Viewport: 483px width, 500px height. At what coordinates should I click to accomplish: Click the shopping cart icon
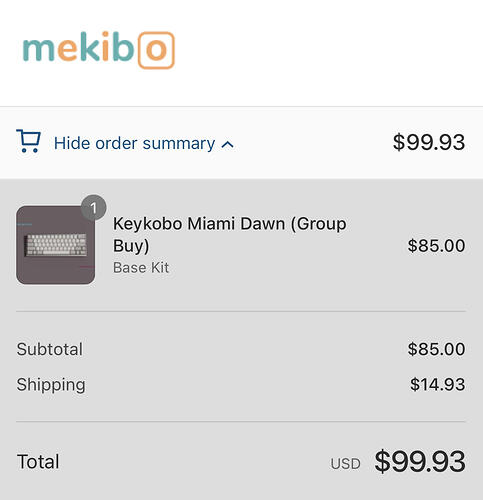28,141
